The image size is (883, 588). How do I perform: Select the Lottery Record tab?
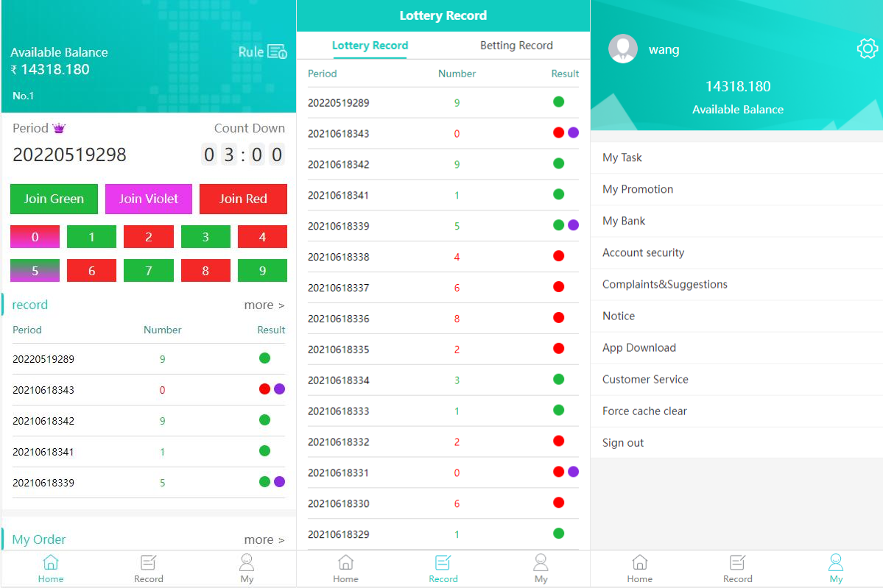coord(369,45)
